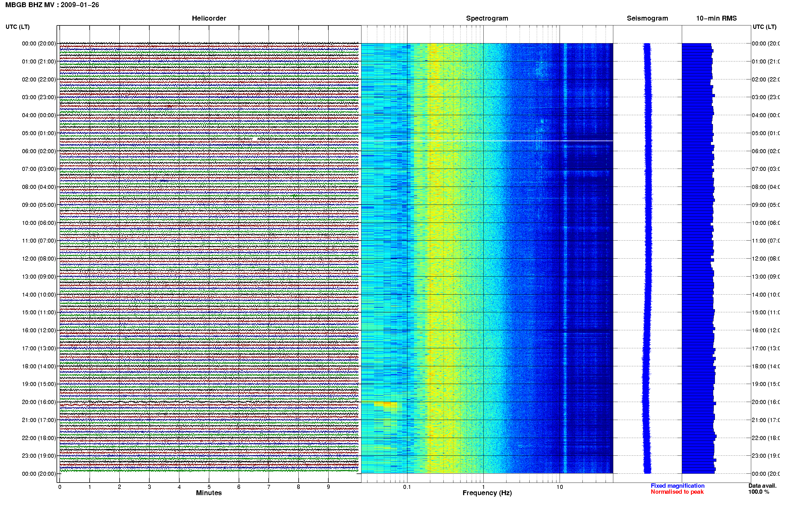Select the left time label '07:00 (03:00)'
This screenshot has height=508, width=812.
coord(39,169)
